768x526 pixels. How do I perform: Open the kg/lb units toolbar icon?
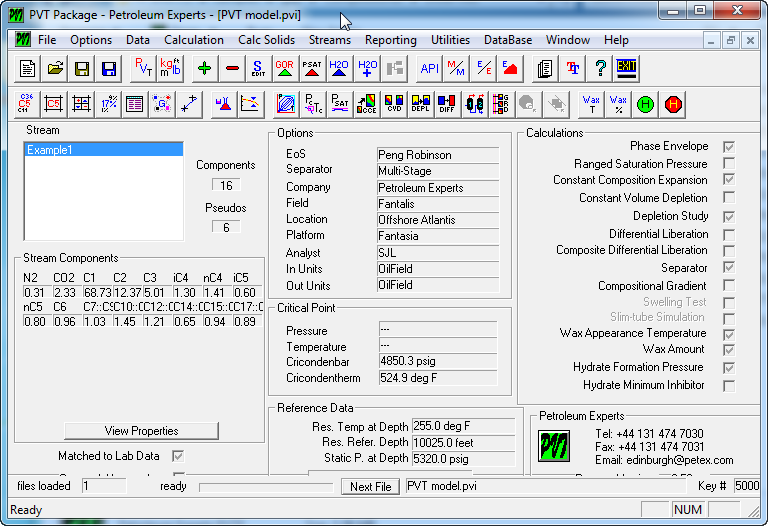coord(170,69)
